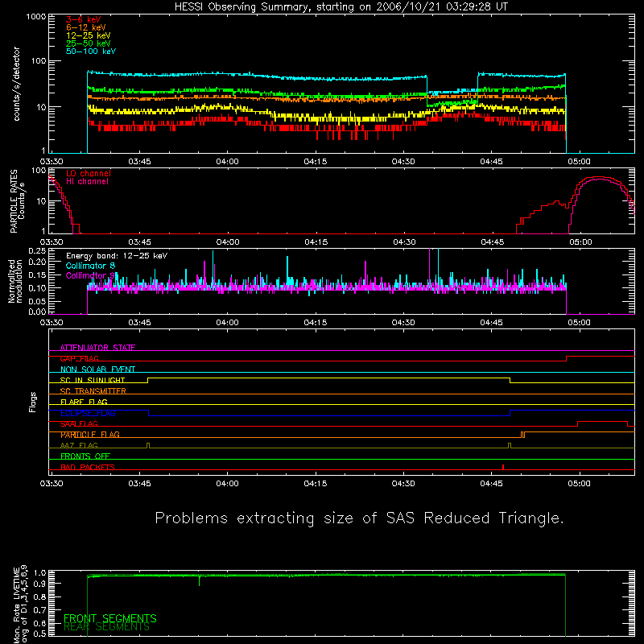Select the 12-25 keV legend label
644x644 pixels.
[x=89, y=35]
